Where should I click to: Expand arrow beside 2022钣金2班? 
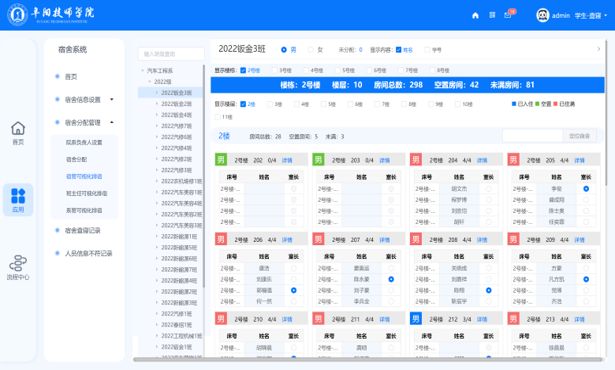[156, 104]
